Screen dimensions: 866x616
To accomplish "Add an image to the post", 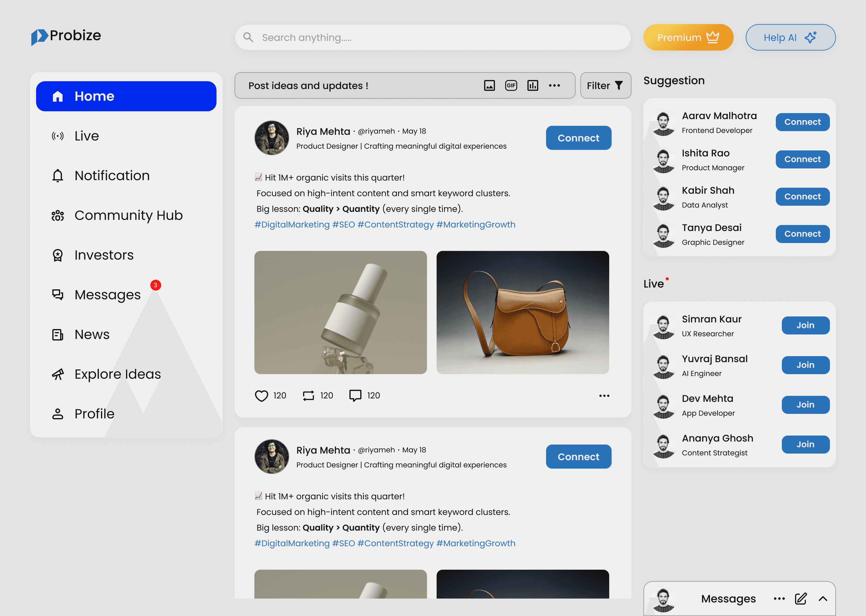I will click(490, 86).
